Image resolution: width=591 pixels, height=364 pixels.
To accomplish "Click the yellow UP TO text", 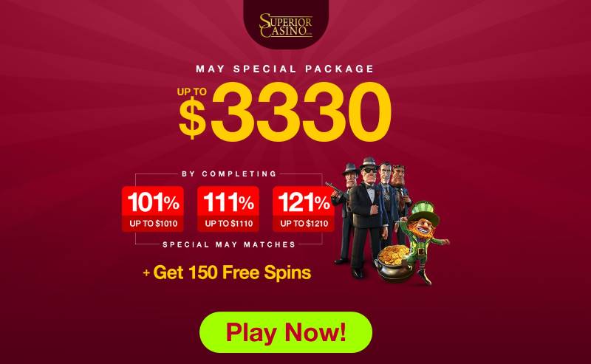I will 192,92.
